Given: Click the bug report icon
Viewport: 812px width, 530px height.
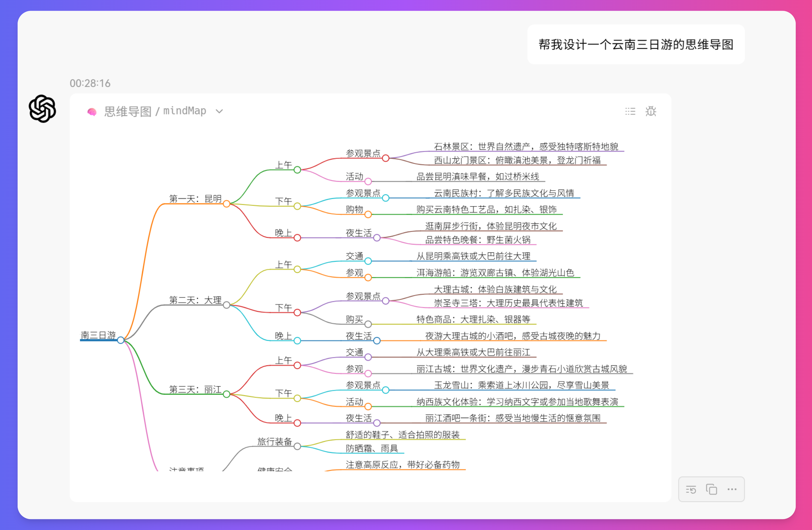Looking at the screenshot, I should tap(651, 111).
